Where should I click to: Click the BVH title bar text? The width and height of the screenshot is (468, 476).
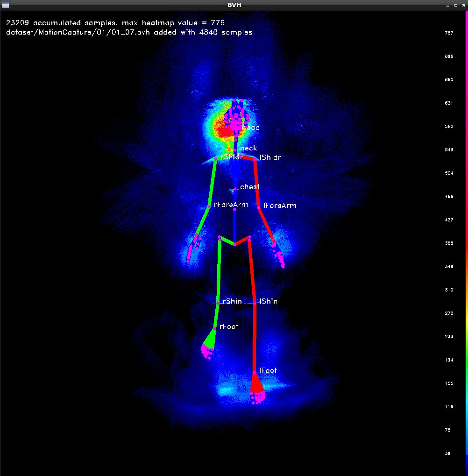point(234,5)
